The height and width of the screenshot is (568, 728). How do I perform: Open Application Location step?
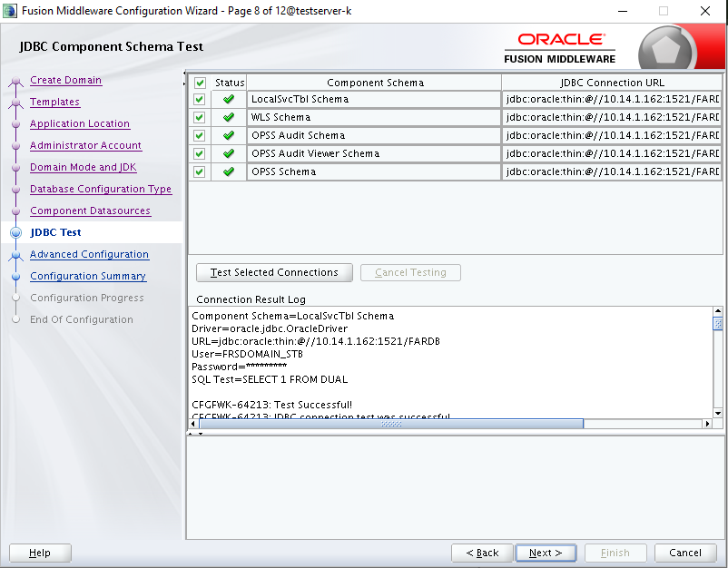[80, 124]
